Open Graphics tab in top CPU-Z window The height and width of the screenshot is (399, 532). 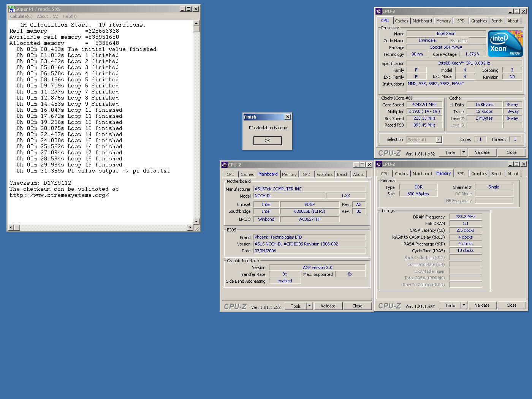point(479,21)
